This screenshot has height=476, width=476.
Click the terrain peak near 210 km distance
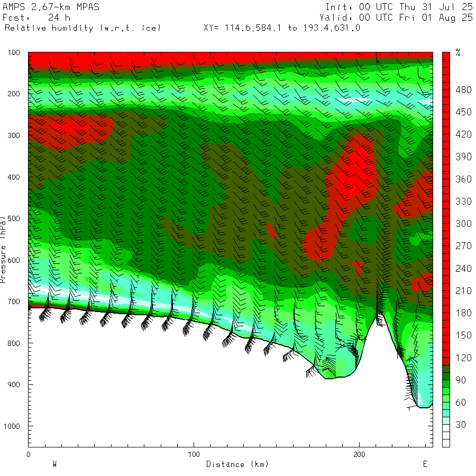pyautogui.click(x=379, y=314)
